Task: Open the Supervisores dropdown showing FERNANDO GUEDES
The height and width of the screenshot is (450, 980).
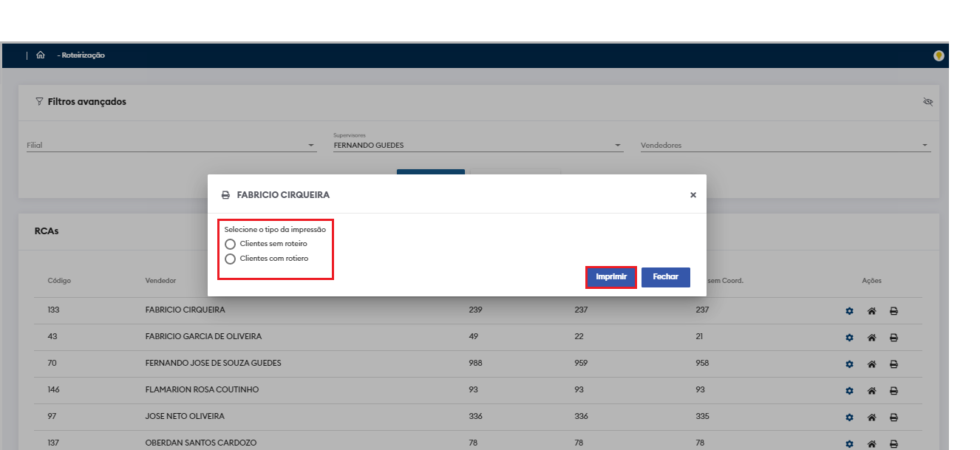Action: point(618,146)
